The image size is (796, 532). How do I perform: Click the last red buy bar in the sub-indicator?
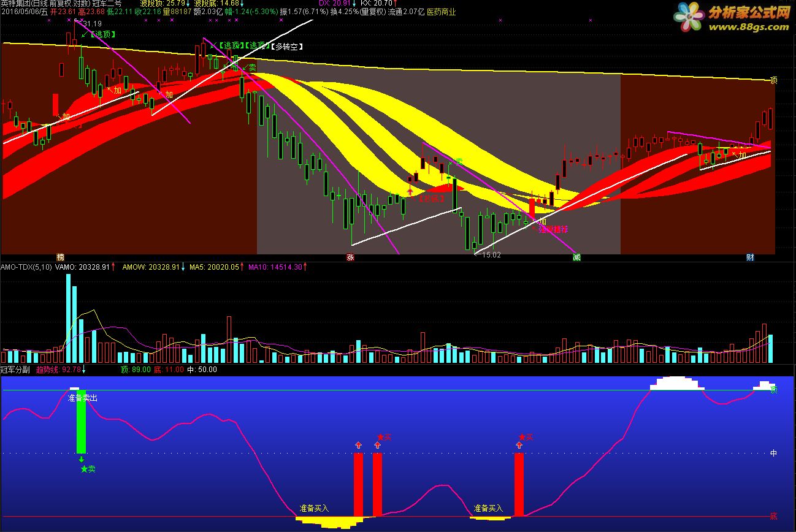coord(519,485)
